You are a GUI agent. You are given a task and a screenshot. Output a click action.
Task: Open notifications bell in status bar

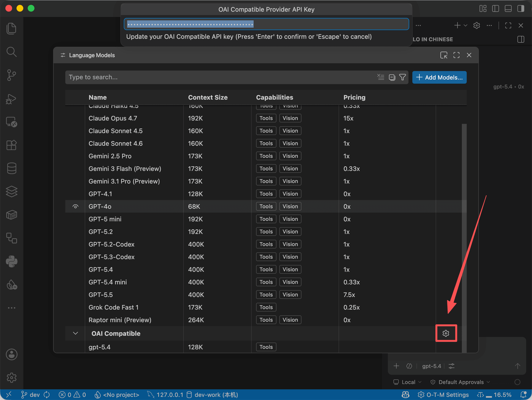pos(524,395)
